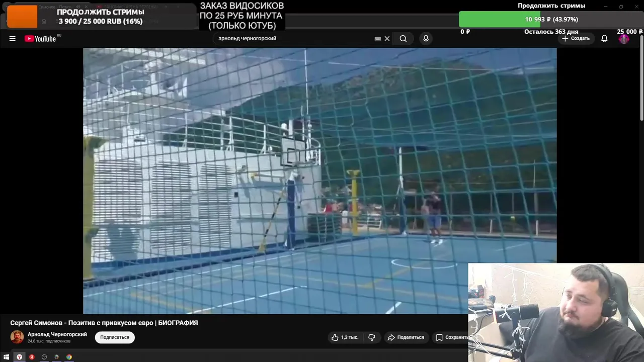This screenshot has width=644, height=362.
Task: Open the YouTube hamburger guide menu
Action: 13,39
